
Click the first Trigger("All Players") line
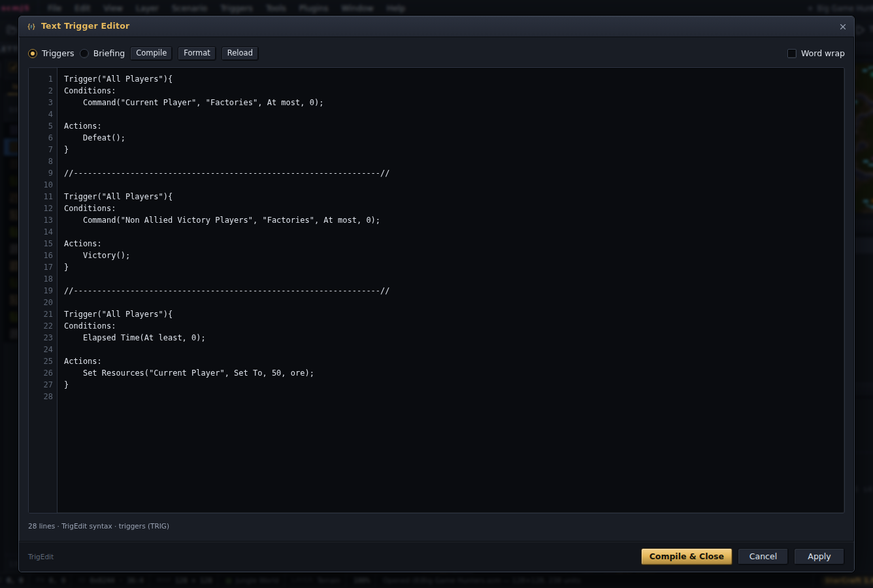pos(118,79)
